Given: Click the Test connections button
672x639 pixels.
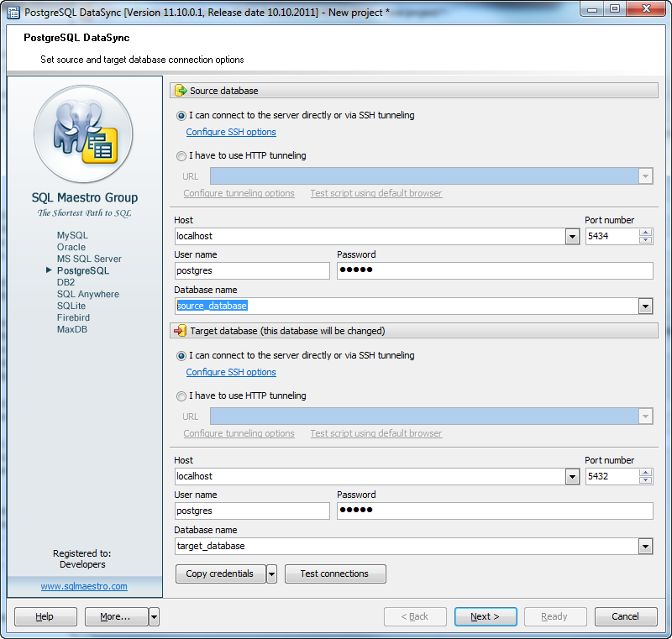Looking at the screenshot, I should pos(334,574).
